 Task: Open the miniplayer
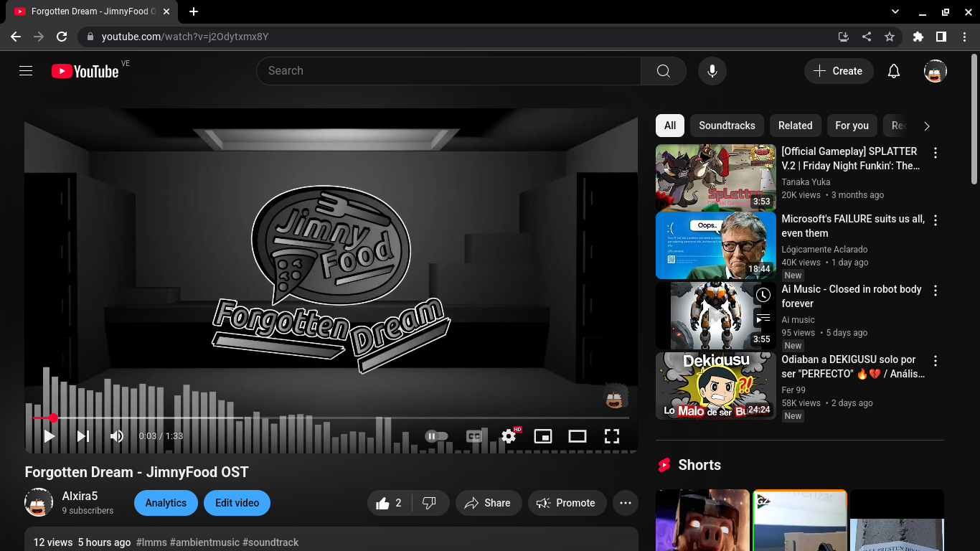pos(543,436)
